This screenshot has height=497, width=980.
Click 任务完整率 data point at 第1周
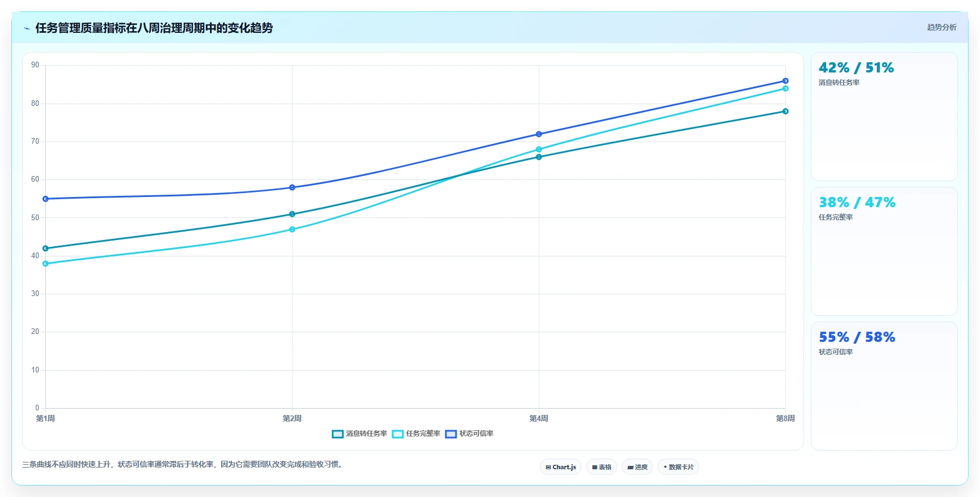[x=45, y=264]
